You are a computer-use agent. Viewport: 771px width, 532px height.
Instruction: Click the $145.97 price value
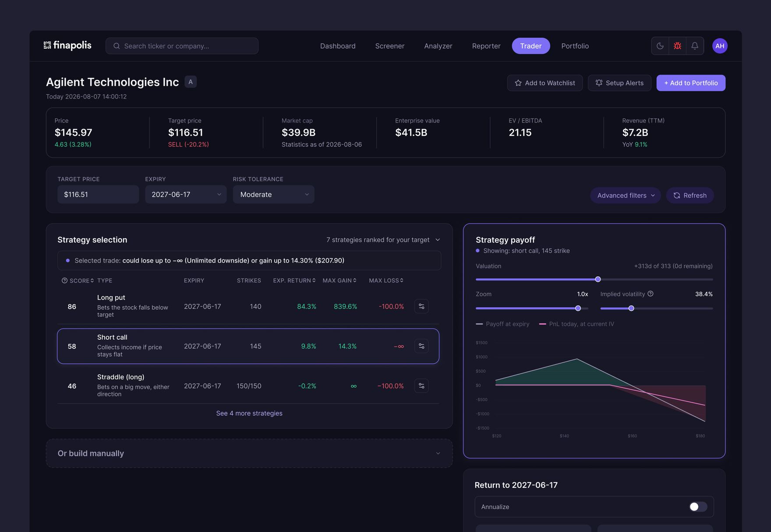pyautogui.click(x=73, y=132)
